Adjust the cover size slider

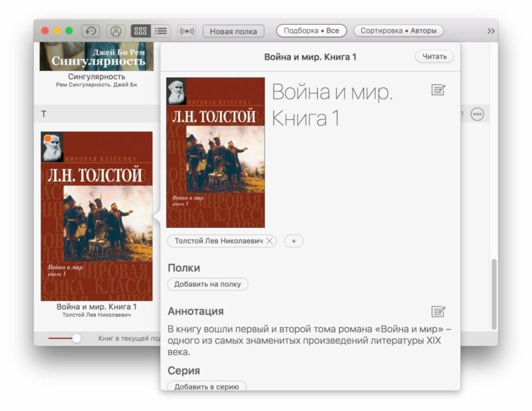coord(77,338)
